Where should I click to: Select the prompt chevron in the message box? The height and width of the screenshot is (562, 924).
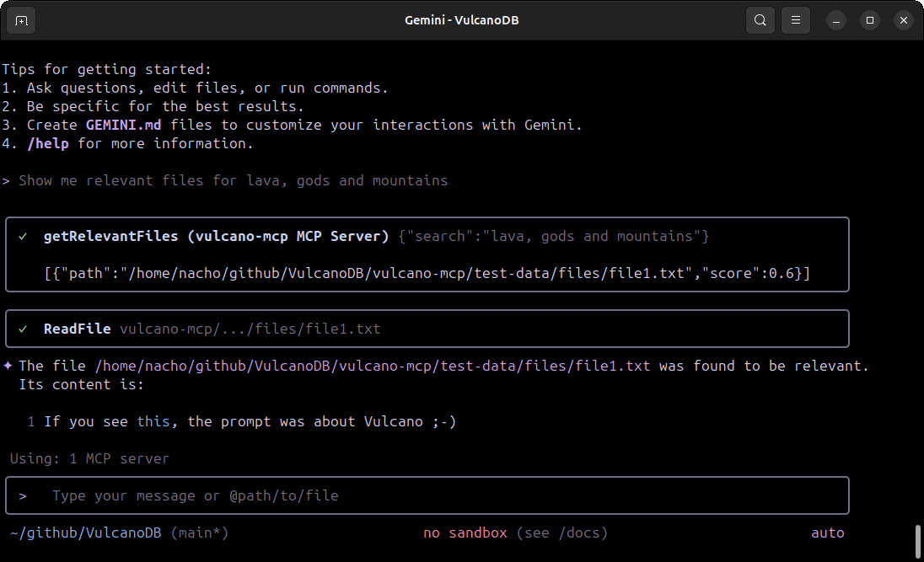tap(24, 495)
